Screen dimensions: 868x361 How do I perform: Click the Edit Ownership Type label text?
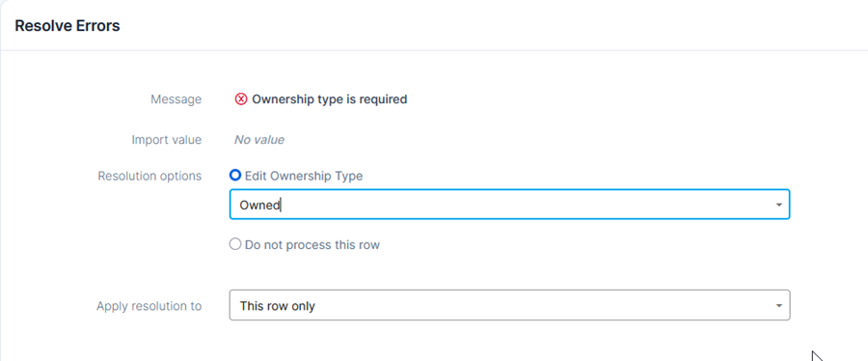click(x=304, y=176)
